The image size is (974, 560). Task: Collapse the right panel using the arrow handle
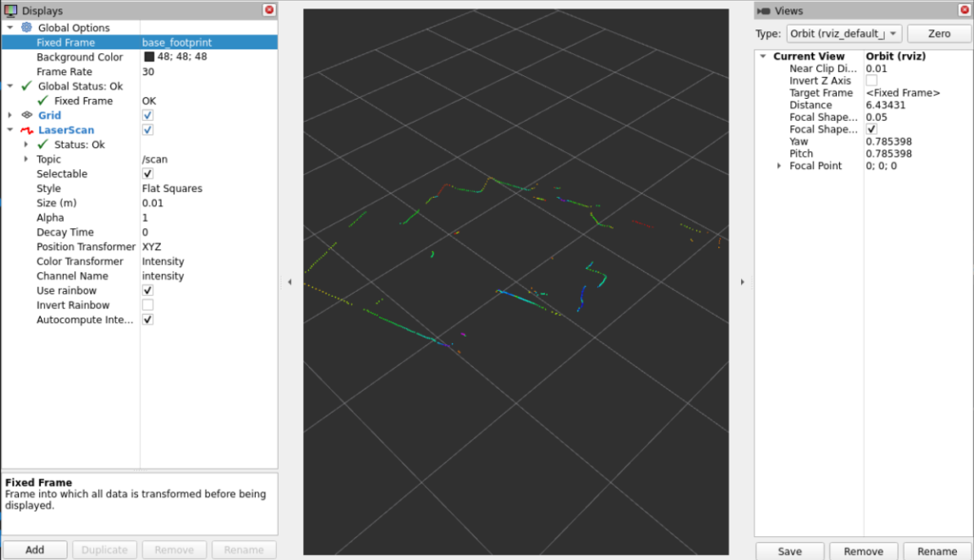(x=742, y=281)
